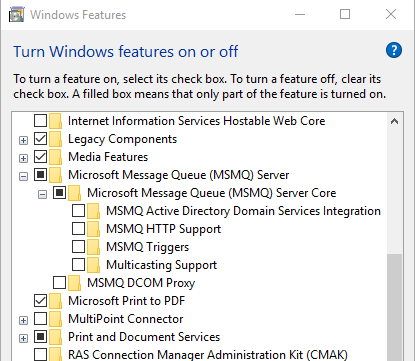The image size is (415, 361).
Task: Uncheck the Microsoft Print to PDF checkbox
Action: point(40,301)
